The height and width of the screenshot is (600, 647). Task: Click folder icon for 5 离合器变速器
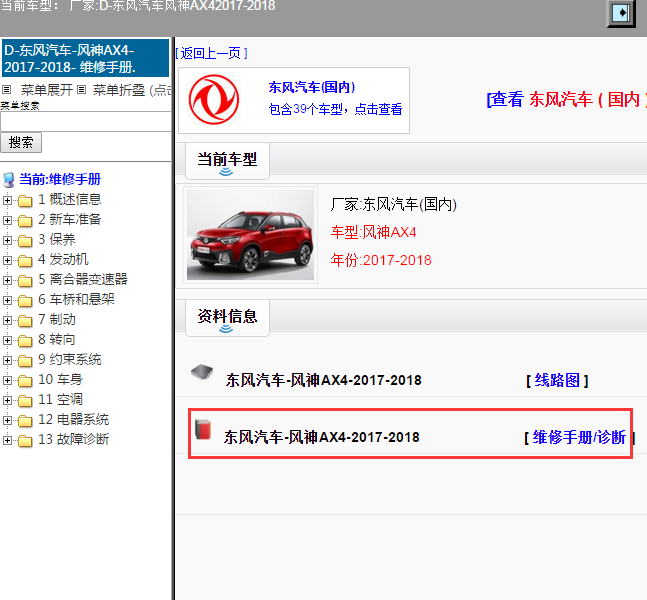coord(25,281)
